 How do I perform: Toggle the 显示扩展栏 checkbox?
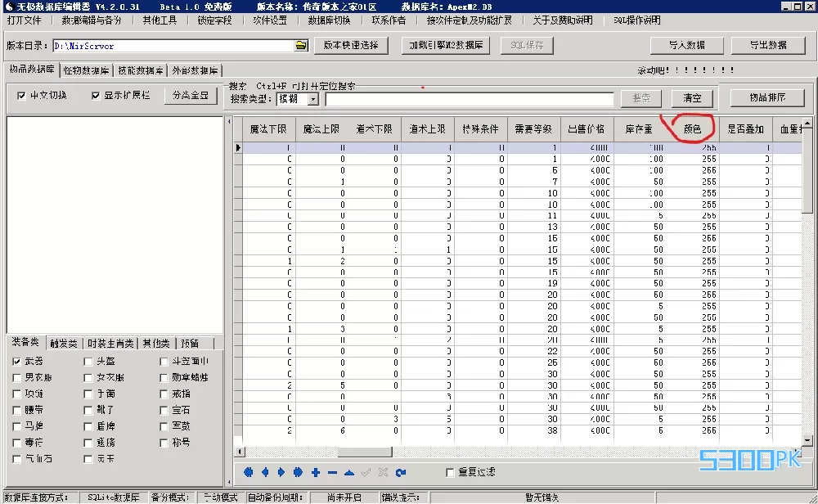[x=96, y=96]
